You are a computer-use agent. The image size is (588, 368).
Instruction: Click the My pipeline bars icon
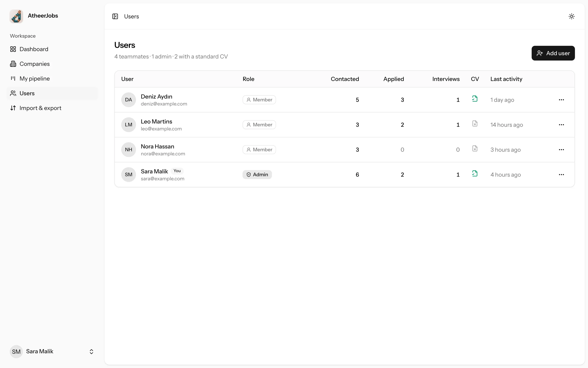click(13, 79)
